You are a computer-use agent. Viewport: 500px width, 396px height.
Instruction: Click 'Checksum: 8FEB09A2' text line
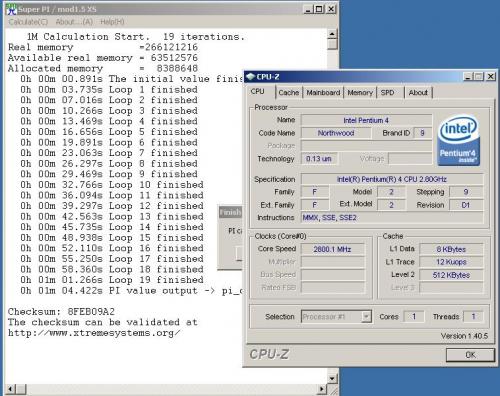[61, 312]
